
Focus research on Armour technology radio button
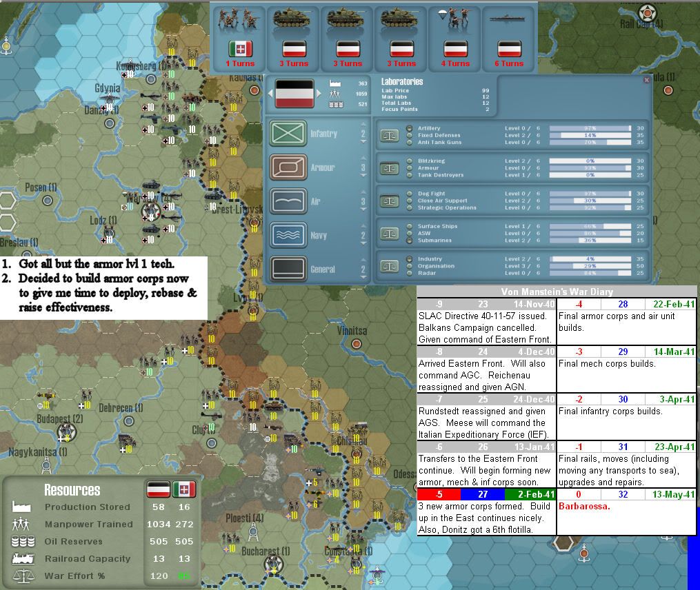point(410,167)
